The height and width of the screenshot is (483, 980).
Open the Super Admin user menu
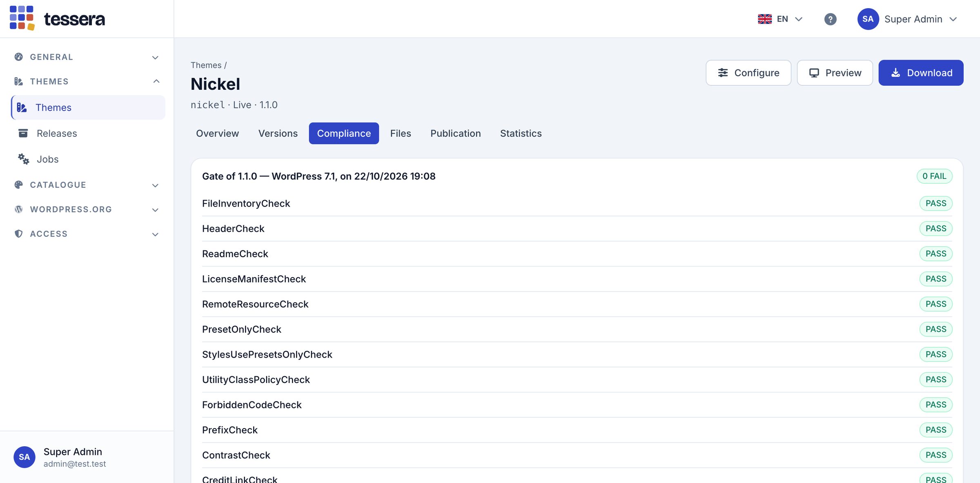(908, 19)
